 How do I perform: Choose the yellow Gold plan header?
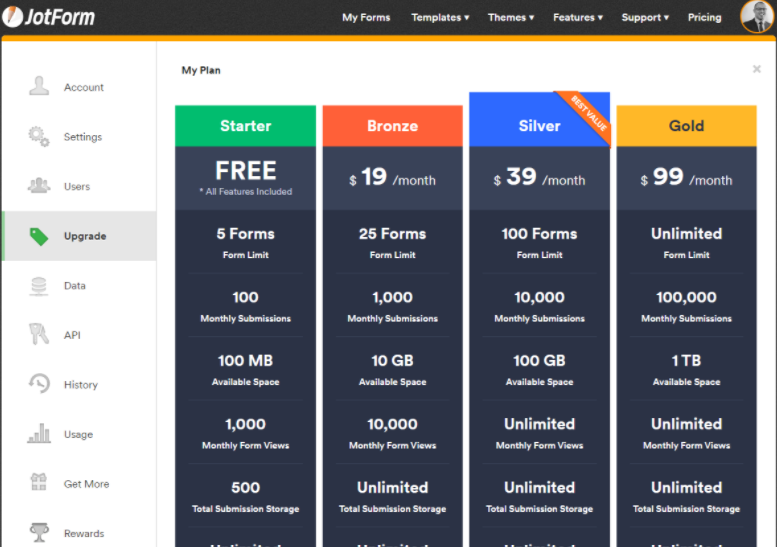(686, 126)
